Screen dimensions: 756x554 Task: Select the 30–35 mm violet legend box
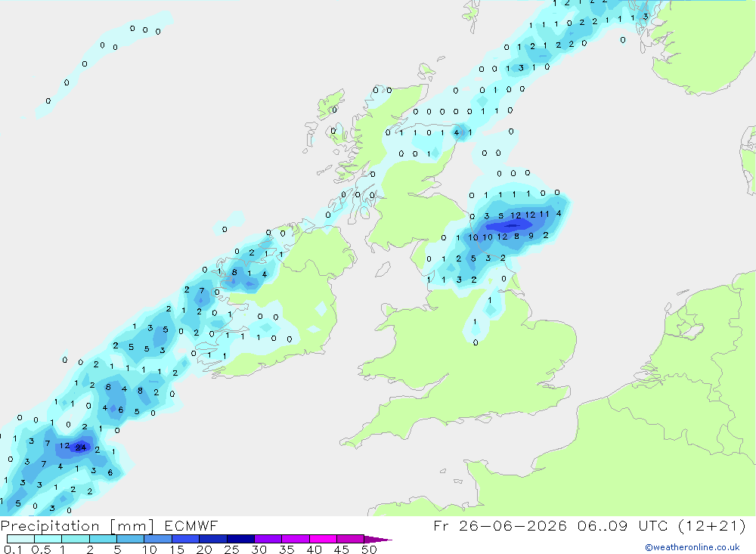coord(268,539)
